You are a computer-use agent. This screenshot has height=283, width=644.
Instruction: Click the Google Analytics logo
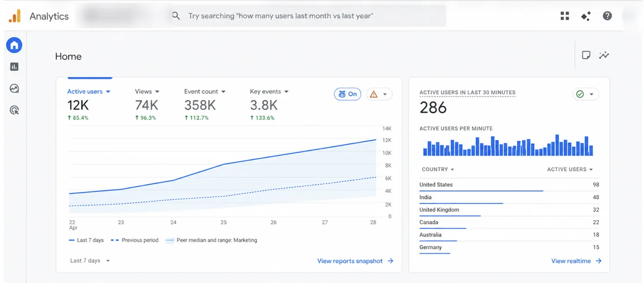(15, 16)
